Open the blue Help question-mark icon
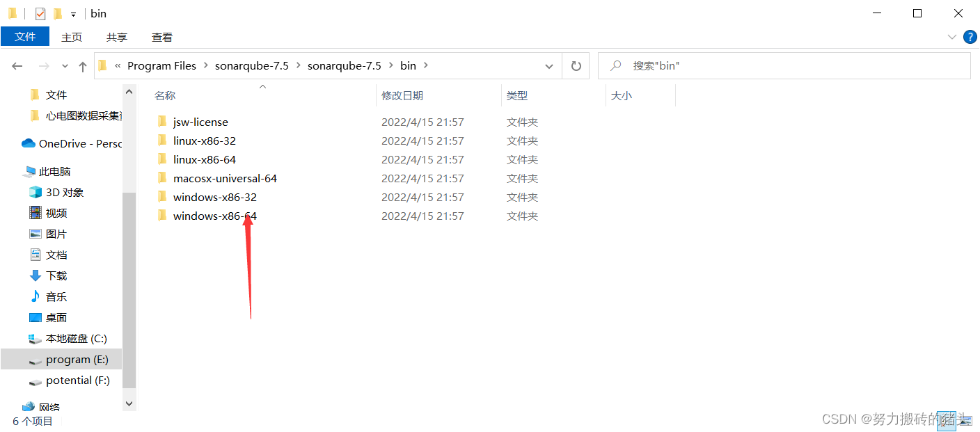The width and height of the screenshot is (980, 432). (x=970, y=37)
